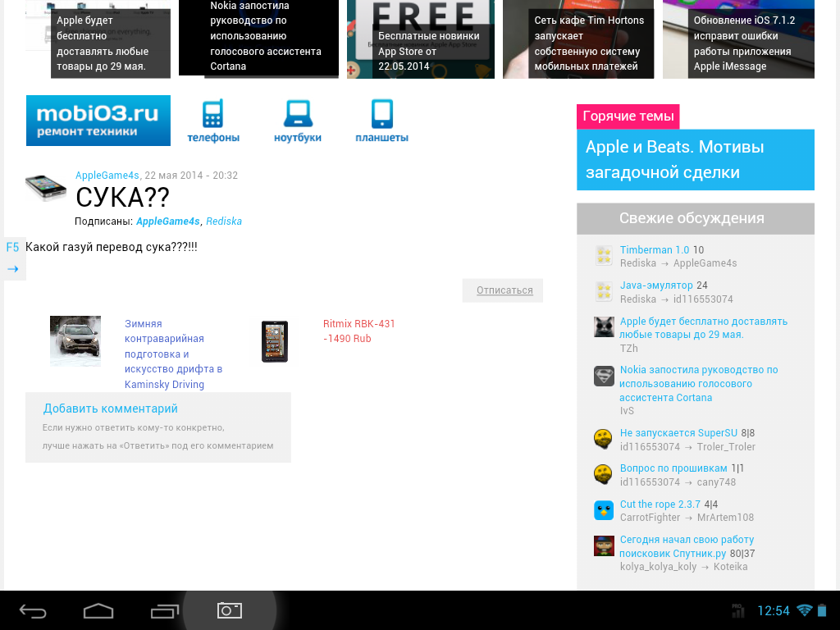The image size is (840, 630).
Task: Click cat avatar beside Apple delivery discussion
Action: 604,326
